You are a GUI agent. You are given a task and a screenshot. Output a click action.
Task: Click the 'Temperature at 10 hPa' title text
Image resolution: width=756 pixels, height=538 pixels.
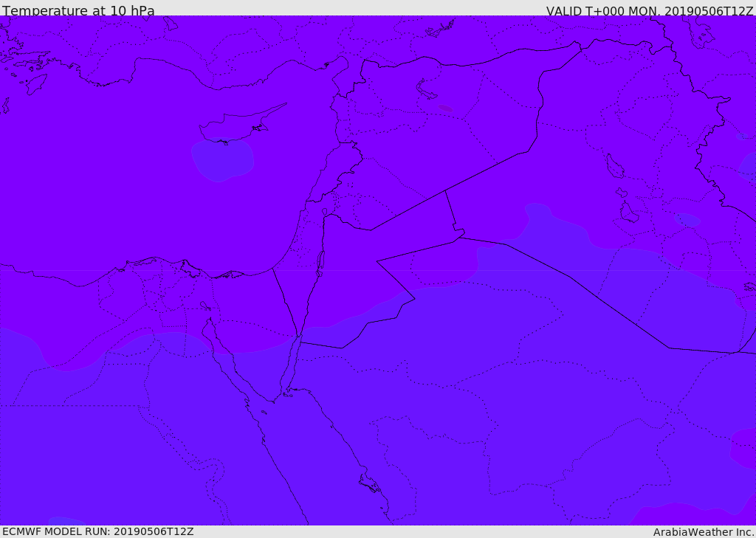click(78, 10)
